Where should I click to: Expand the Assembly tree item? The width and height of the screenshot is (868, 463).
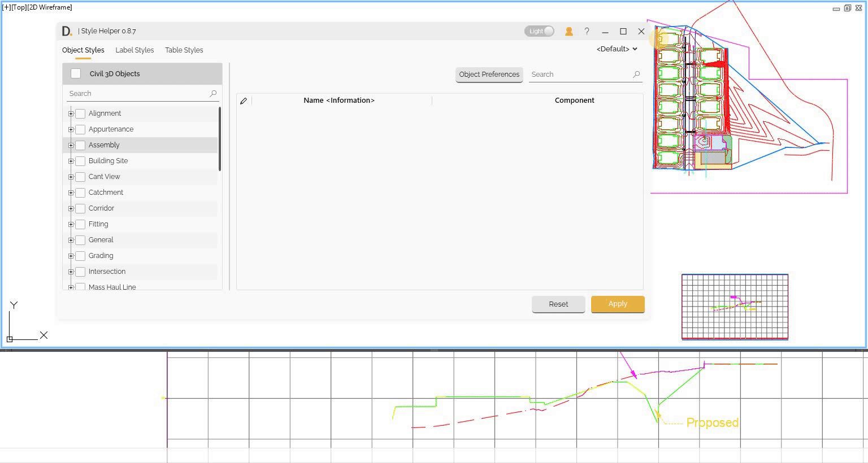click(x=70, y=145)
